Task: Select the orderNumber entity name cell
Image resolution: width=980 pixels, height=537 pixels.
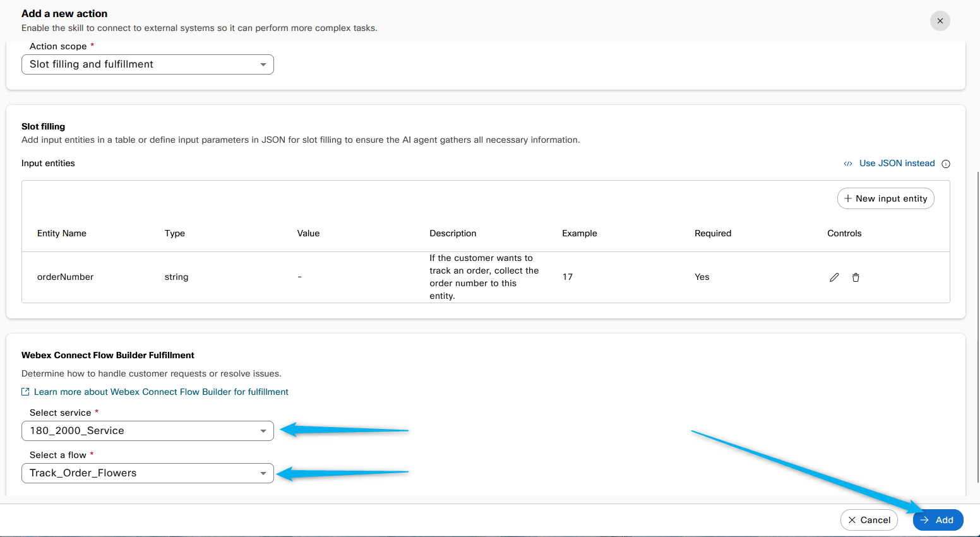Action: click(65, 277)
